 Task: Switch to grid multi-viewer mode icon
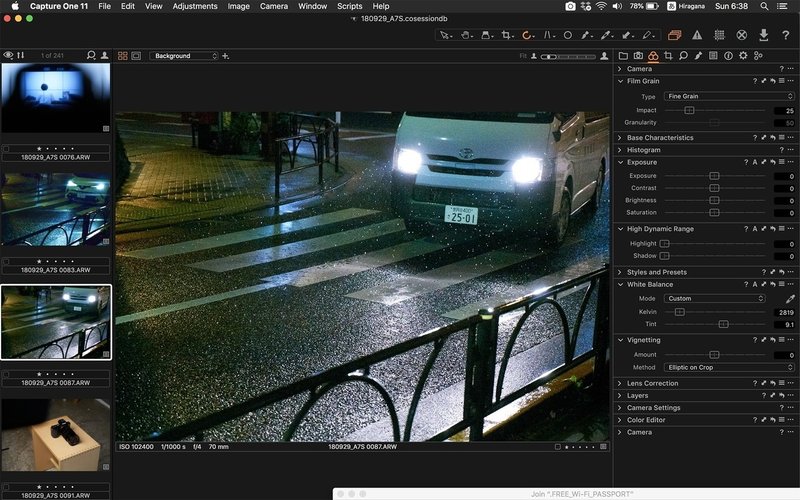tap(122, 56)
